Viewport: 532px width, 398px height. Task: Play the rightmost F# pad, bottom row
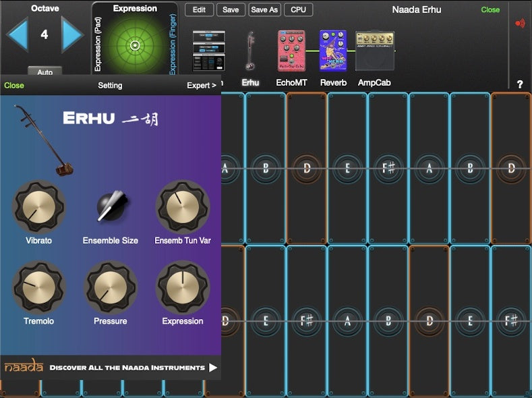coord(511,320)
